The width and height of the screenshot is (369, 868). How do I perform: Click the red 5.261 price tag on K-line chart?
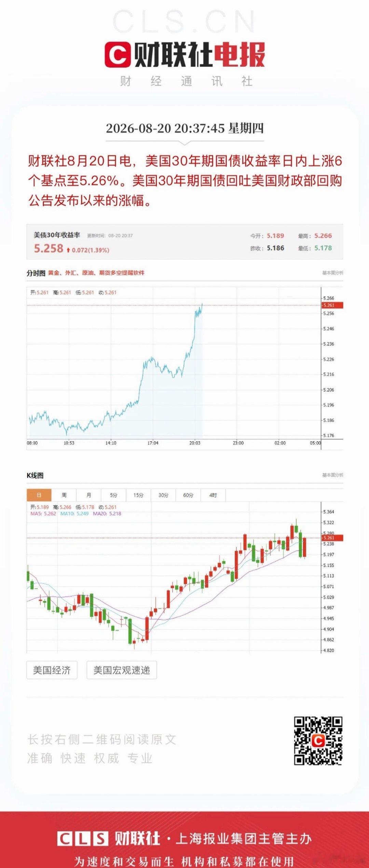(x=332, y=538)
